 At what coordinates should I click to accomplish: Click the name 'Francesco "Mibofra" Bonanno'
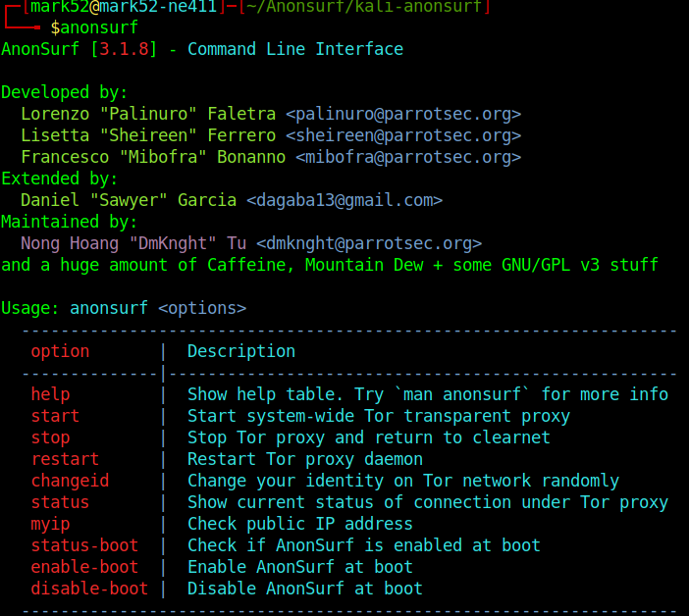[x=153, y=157]
